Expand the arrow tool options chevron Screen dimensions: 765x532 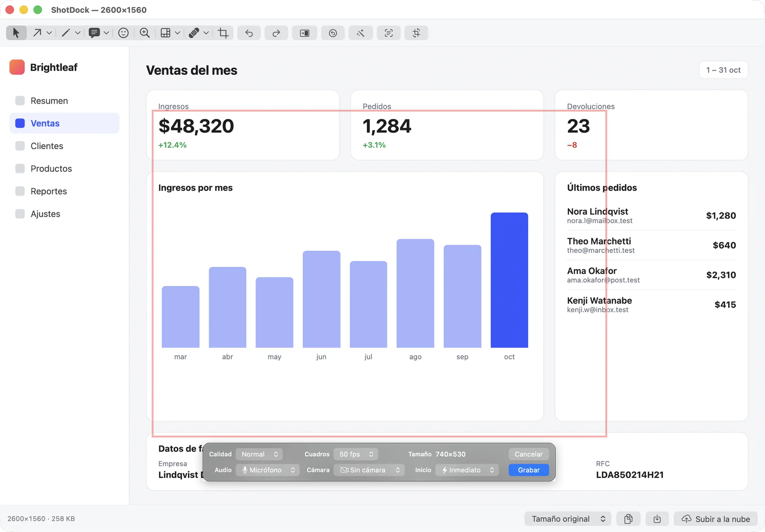point(49,33)
